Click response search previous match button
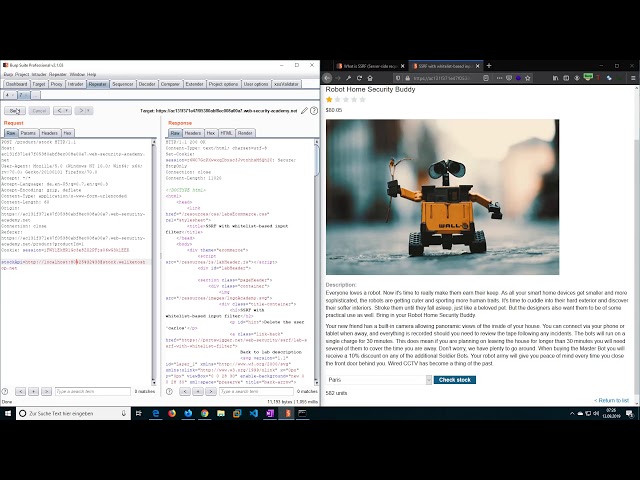Viewport: 640px width, 480px height. (x=185, y=391)
